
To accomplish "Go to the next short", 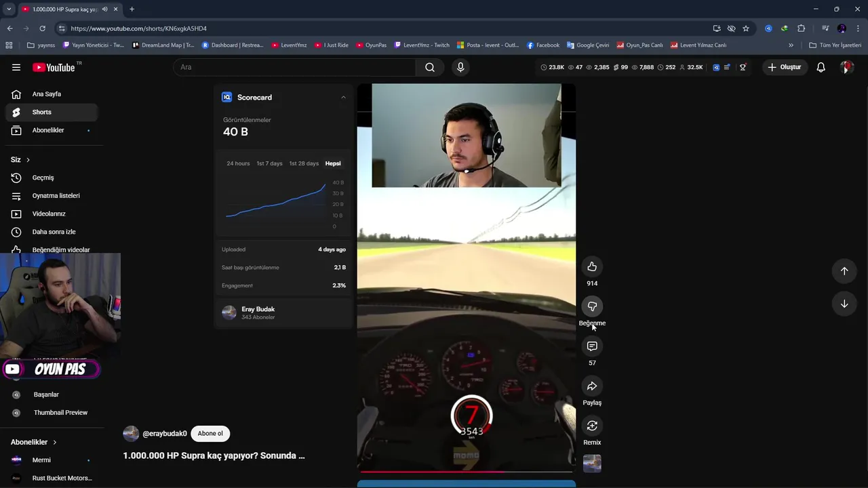I will coord(844,304).
